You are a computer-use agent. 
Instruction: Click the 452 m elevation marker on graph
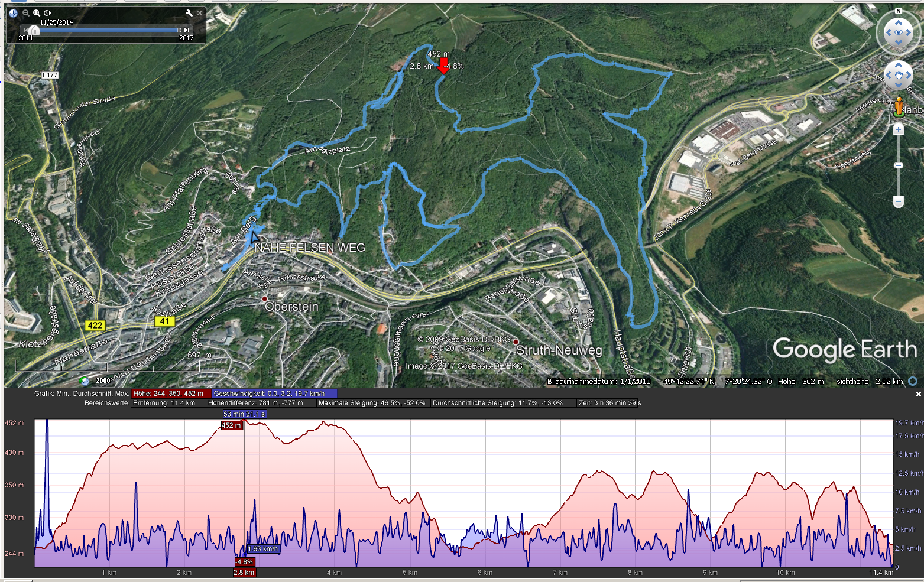click(x=232, y=425)
